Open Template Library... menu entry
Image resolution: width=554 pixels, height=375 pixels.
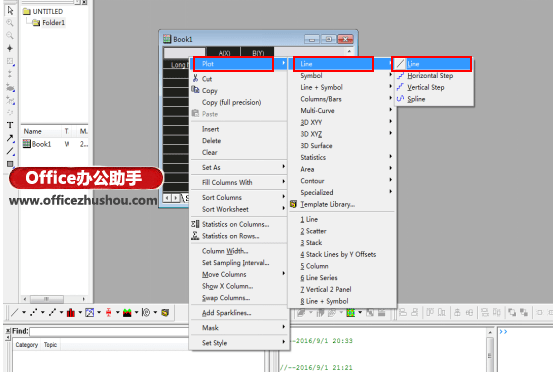point(342,204)
